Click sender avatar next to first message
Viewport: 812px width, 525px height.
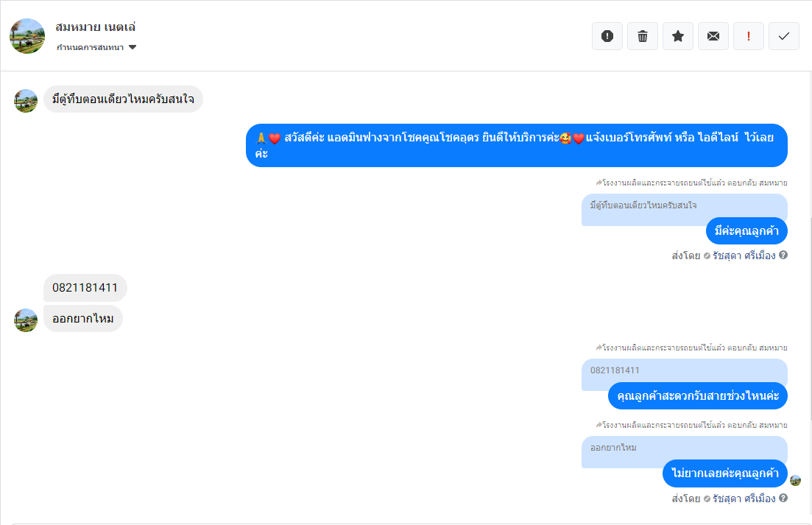coord(26,100)
